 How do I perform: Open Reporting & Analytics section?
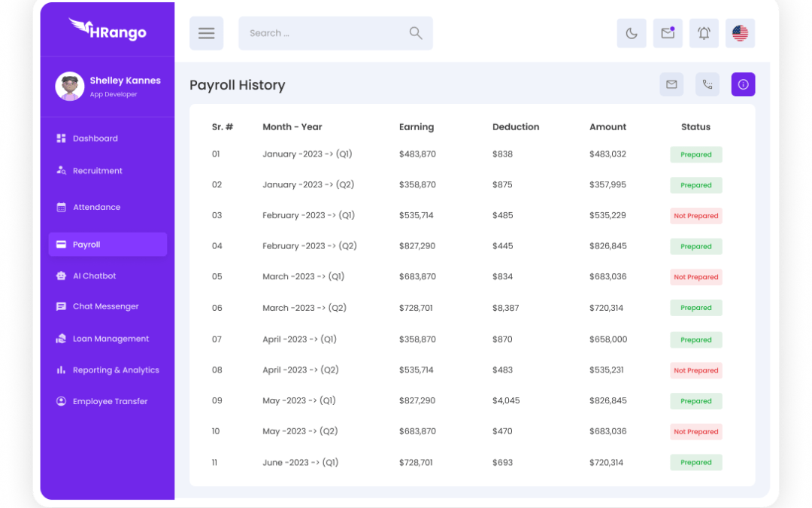click(116, 370)
